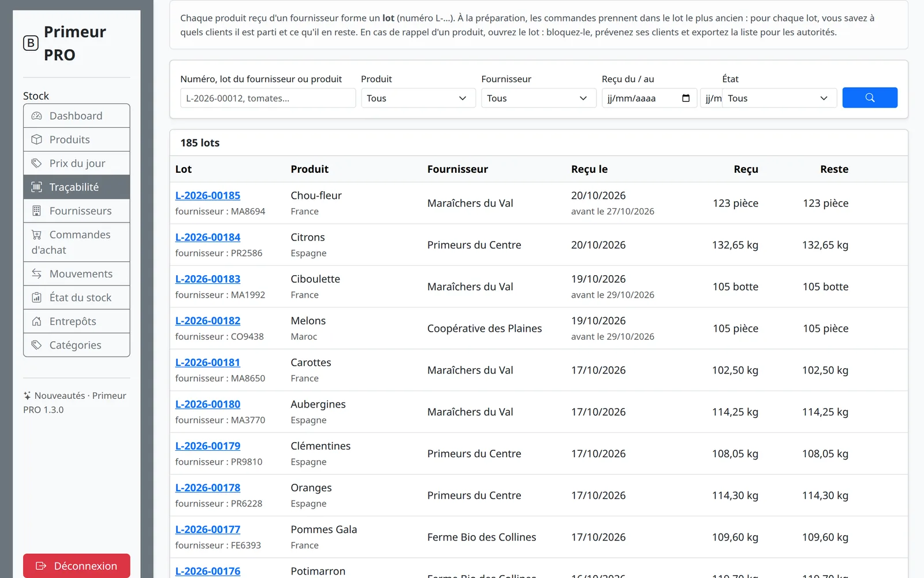
Task: Click 'fournisseur : CO9438' text
Action: coord(219,336)
